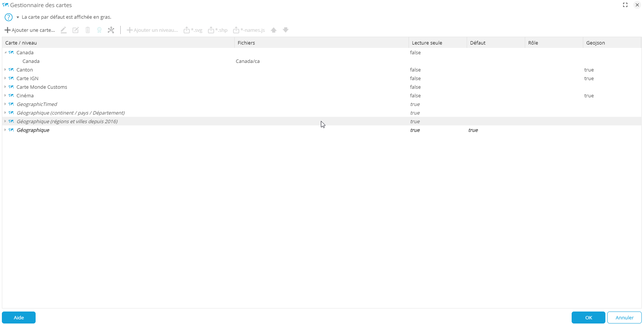Click the Lecture seule column header

coord(427,43)
